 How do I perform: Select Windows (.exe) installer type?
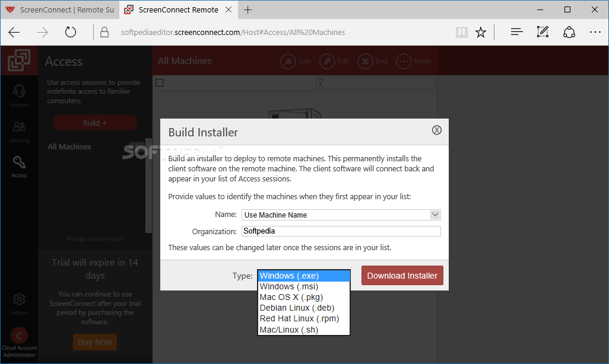click(x=304, y=276)
